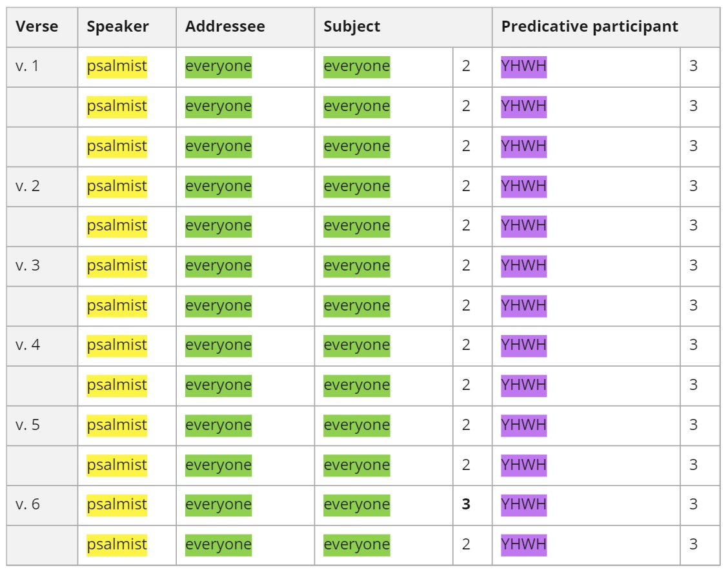
Task: Select the v. 3 verse cell
Action: point(28,265)
